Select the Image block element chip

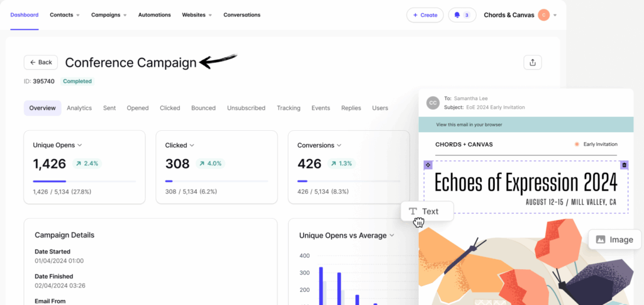point(615,240)
